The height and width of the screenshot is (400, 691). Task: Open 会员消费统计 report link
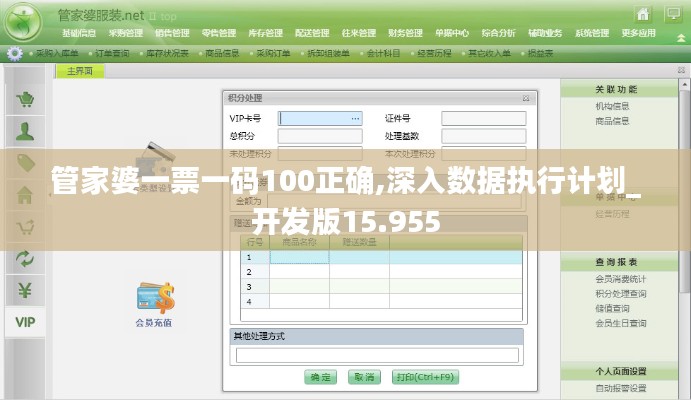tap(620, 279)
